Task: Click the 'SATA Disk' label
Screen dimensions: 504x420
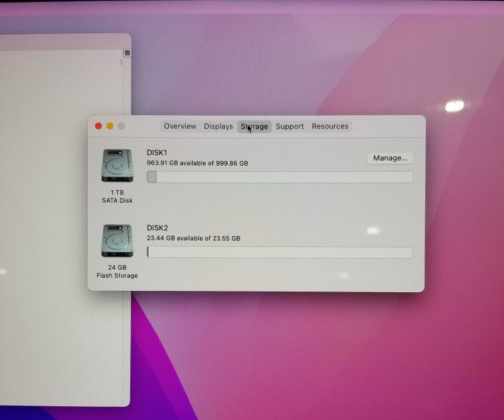Action: click(117, 200)
